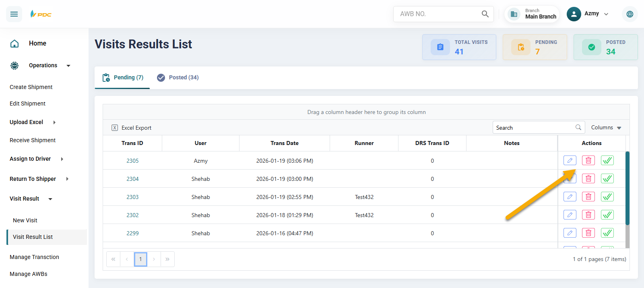Click the Azmy user avatar icon

tap(574, 14)
